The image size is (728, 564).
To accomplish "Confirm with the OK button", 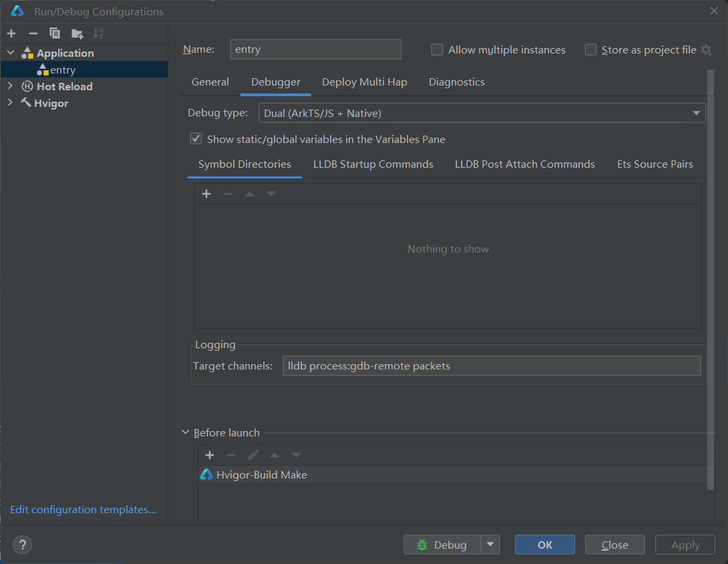I will (x=544, y=545).
